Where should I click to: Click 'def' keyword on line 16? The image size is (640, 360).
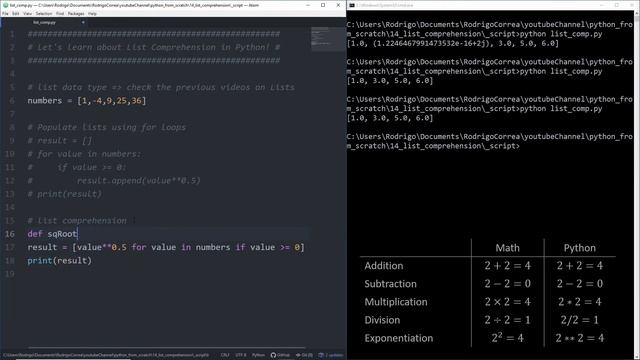point(35,234)
